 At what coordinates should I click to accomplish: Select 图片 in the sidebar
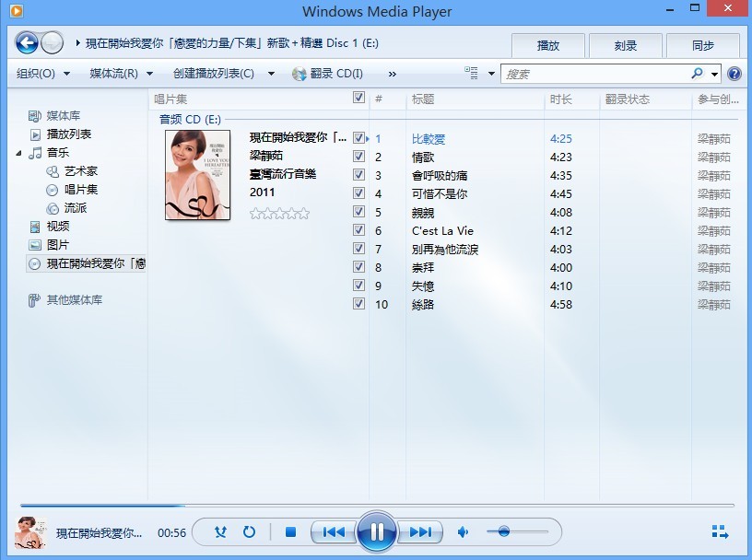point(57,245)
